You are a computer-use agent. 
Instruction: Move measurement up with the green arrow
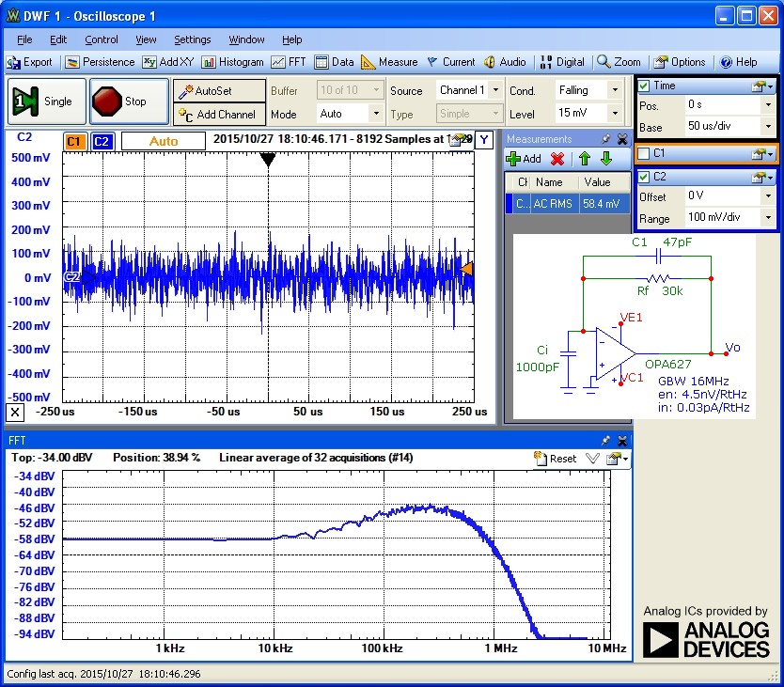(x=584, y=159)
